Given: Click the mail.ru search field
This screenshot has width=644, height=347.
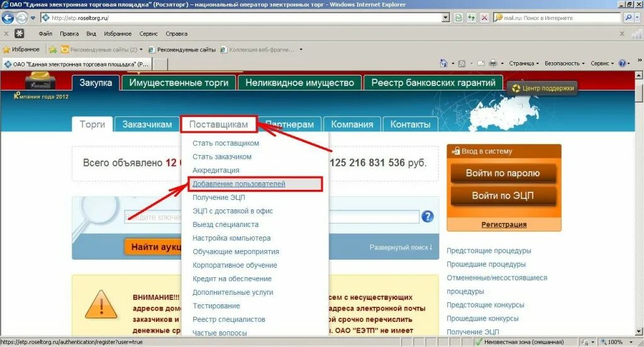Looking at the screenshot, I should [x=557, y=18].
